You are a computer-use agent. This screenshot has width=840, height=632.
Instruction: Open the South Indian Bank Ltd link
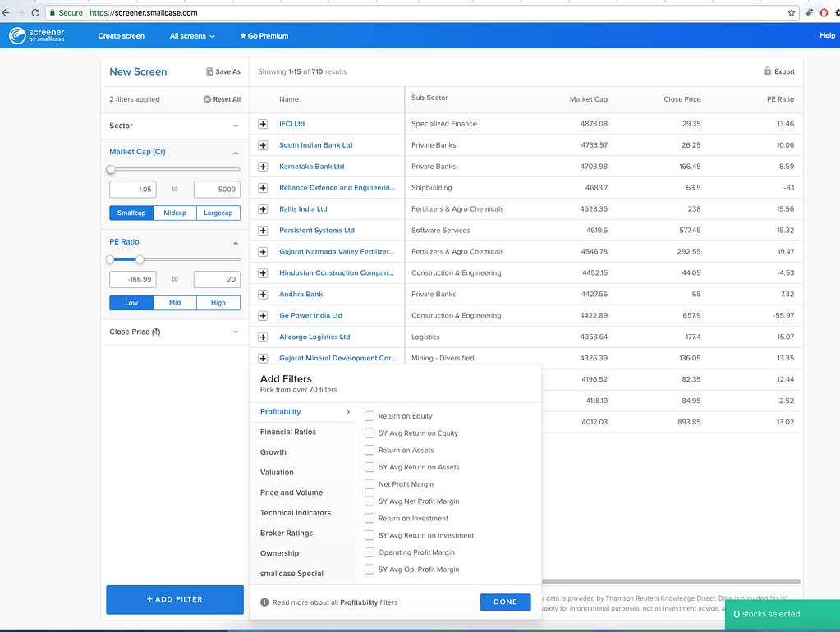(x=315, y=145)
